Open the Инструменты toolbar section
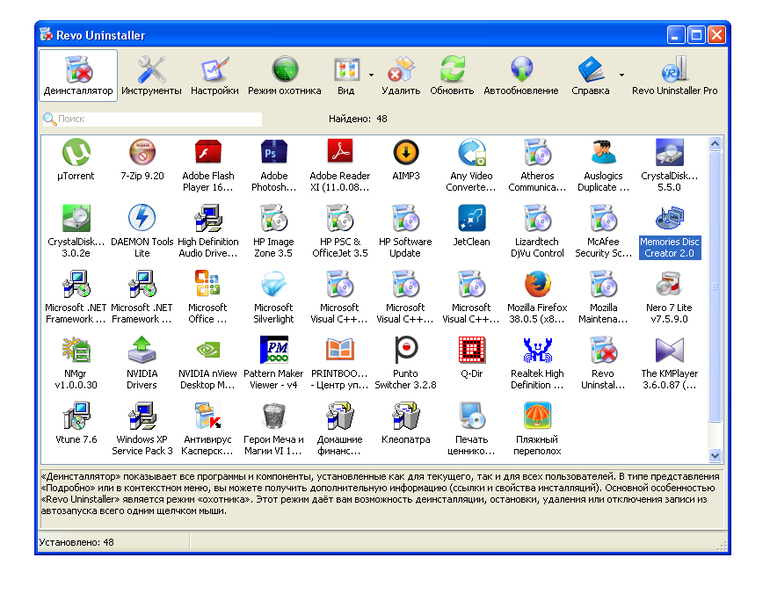 point(151,76)
